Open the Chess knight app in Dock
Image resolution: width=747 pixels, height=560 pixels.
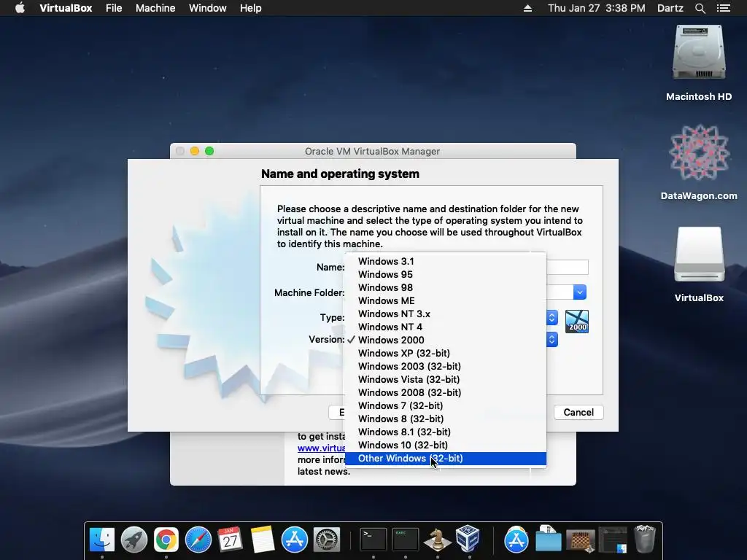click(x=438, y=540)
